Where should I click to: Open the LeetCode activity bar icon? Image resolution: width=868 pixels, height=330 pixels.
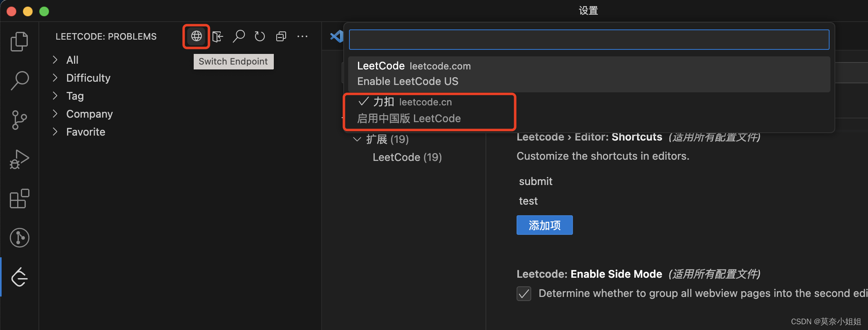click(19, 277)
